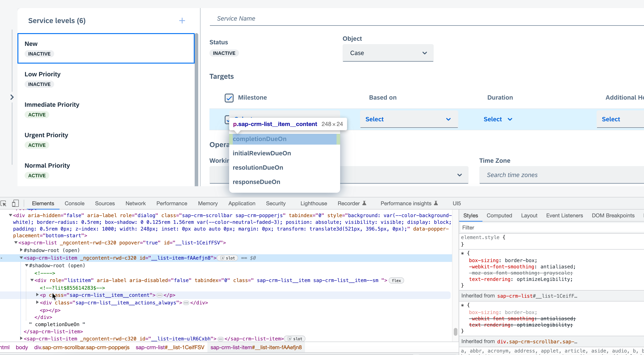Open the Performance insights tab
This screenshot has height=355, width=644.
(409, 203)
